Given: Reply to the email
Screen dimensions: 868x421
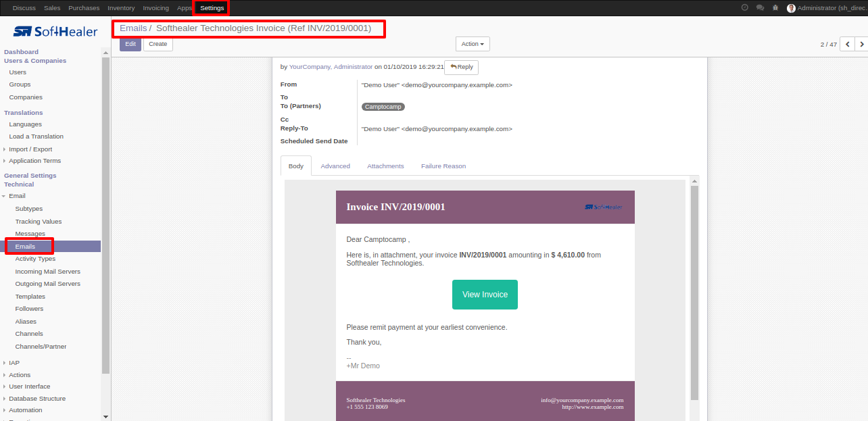Looking at the screenshot, I should click(462, 67).
